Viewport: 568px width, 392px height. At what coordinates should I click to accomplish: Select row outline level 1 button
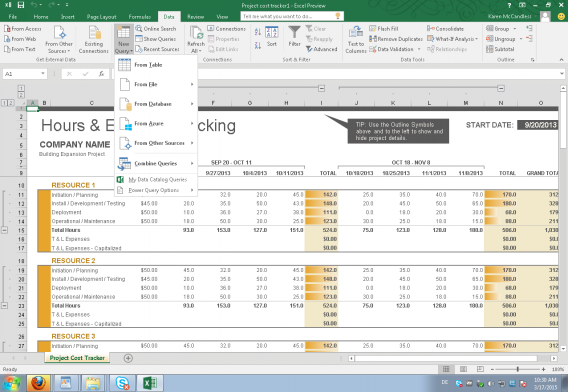[4, 103]
